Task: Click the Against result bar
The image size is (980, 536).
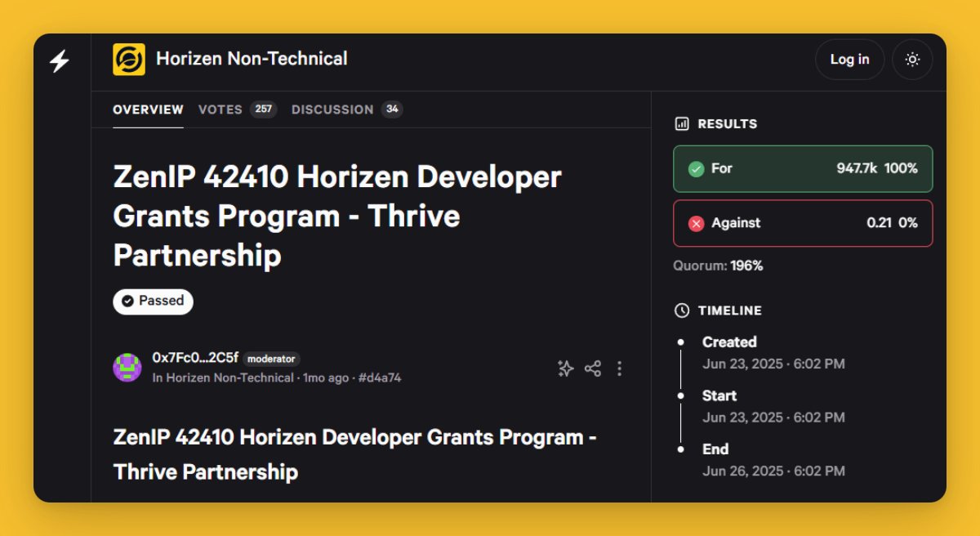Action: (803, 223)
